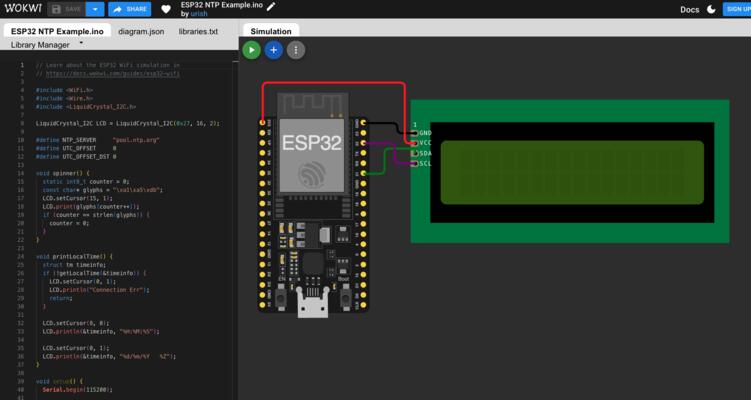
Task: Edit project title with pencil icon
Action: pos(271,6)
